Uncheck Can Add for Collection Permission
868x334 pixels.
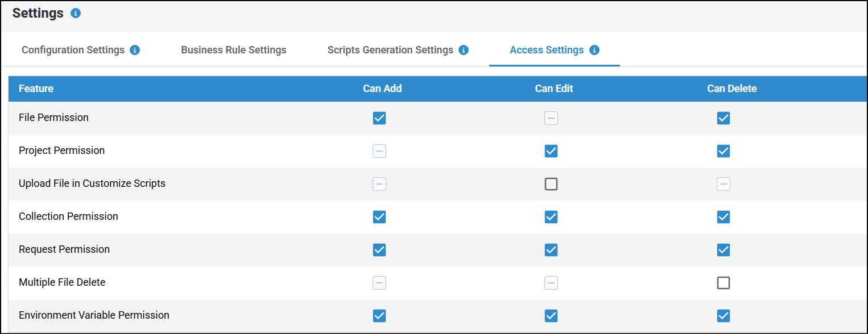pos(379,217)
